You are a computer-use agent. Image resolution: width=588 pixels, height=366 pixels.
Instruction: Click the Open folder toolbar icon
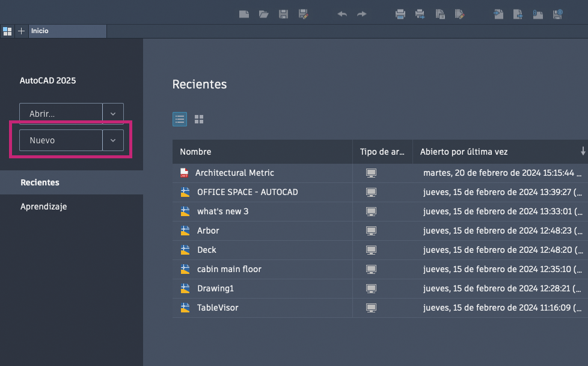click(x=263, y=14)
